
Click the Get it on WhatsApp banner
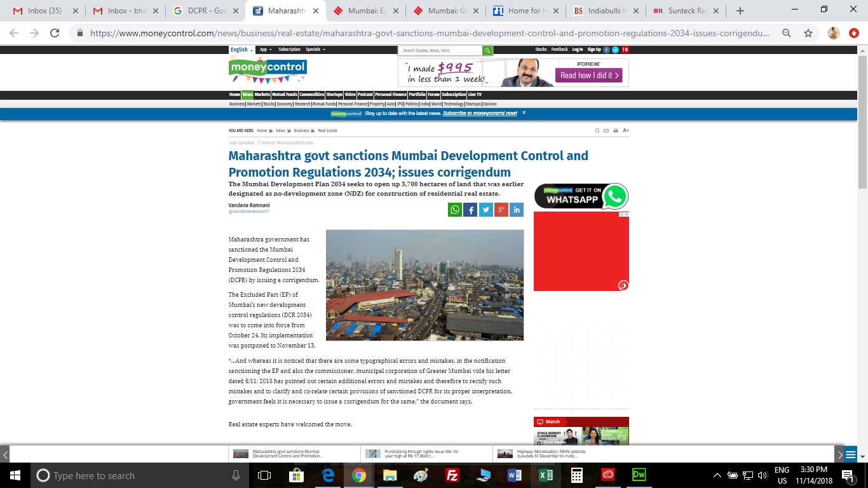[x=581, y=196]
